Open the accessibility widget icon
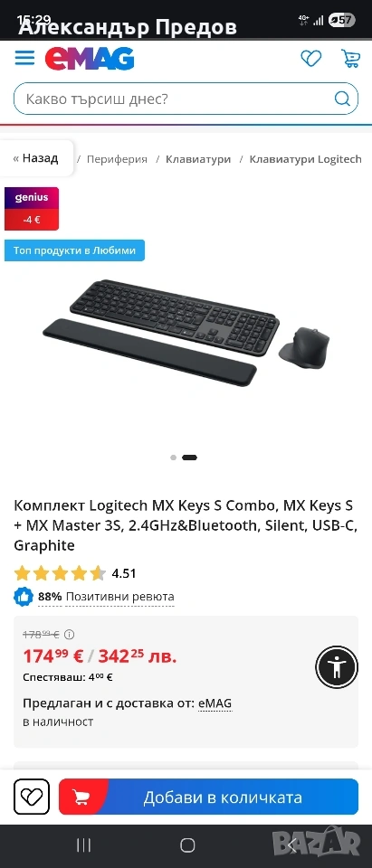Screen dimensions: 372x868 [x=337, y=667]
